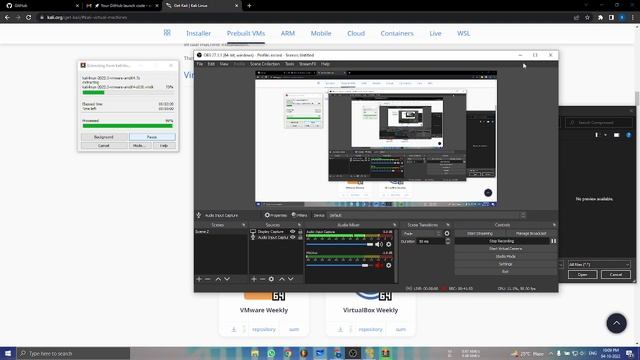Open Fade transition properties gear
Image resolution: width=640 pixels, height=360 pixels.
pyautogui.click(x=447, y=233)
